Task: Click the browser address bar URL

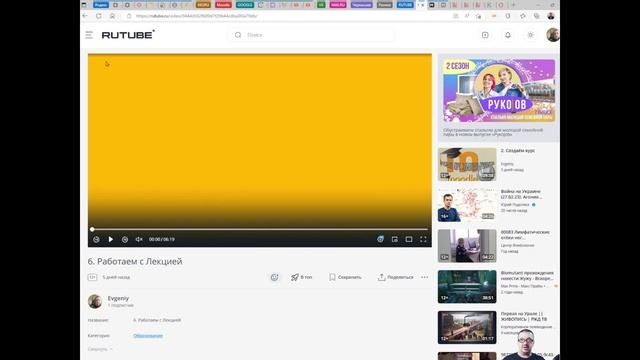Action: point(196,16)
